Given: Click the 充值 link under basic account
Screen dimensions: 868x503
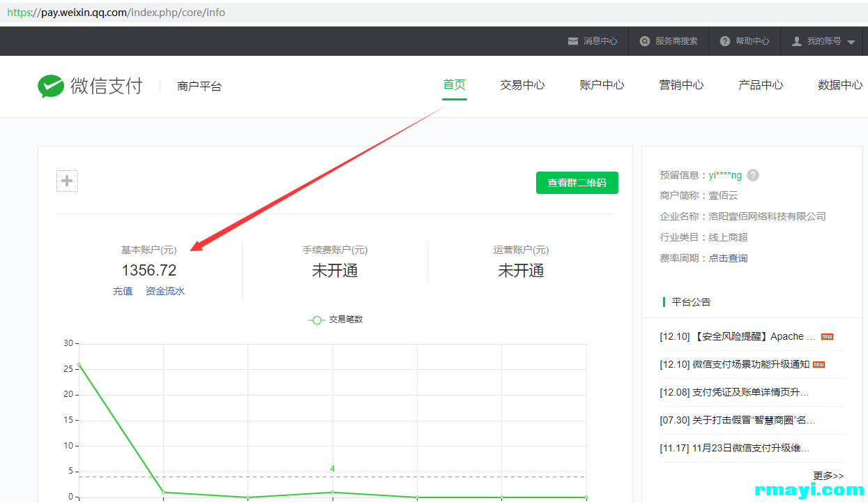Looking at the screenshot, I should (123, 291).
